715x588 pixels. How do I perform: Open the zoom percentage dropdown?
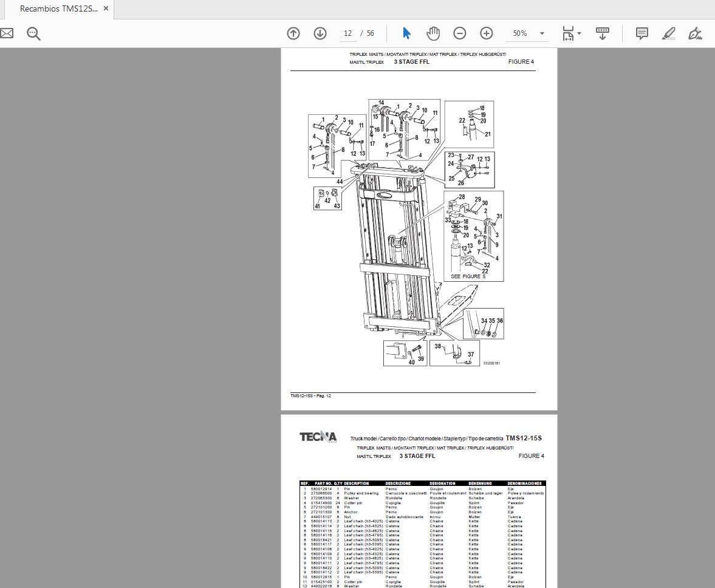pos(541,33)
